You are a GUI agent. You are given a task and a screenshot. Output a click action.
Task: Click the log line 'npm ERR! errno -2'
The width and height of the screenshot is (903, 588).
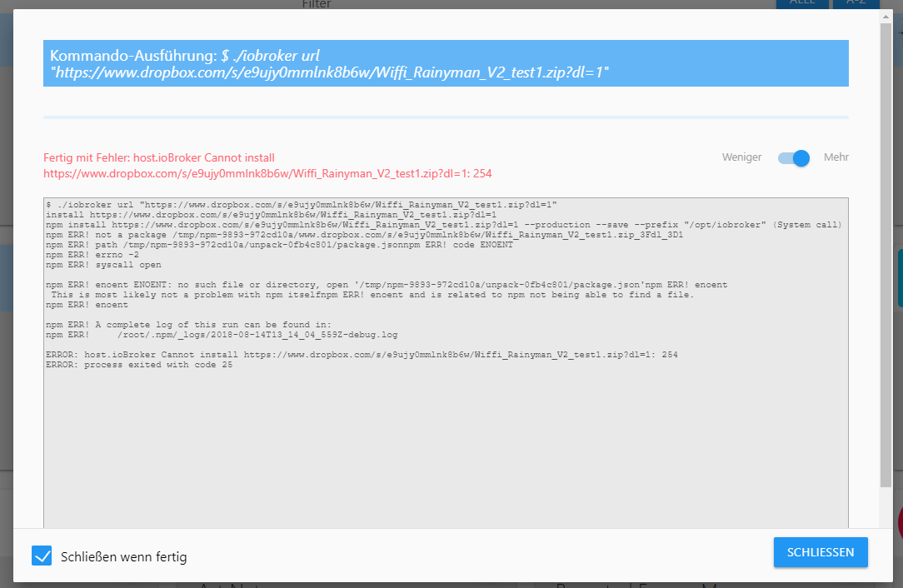92,255
